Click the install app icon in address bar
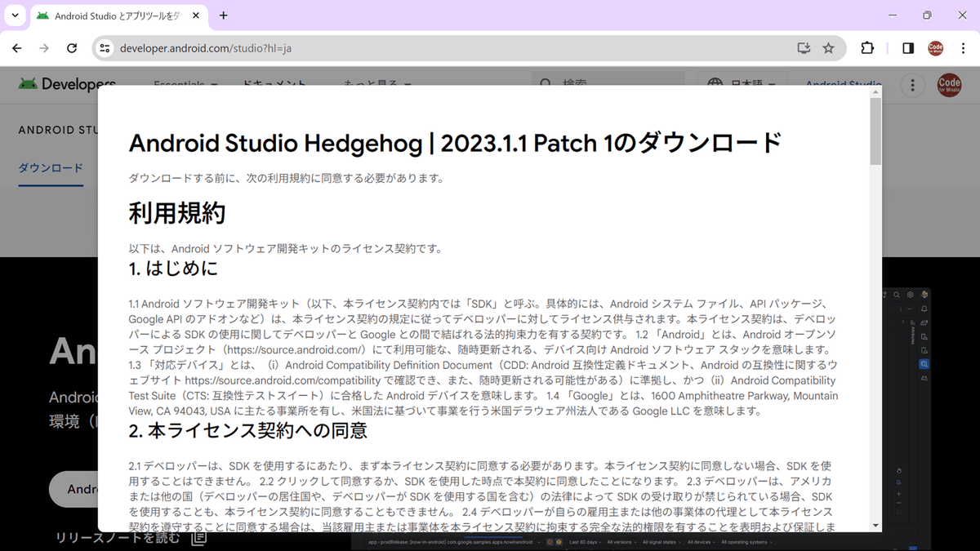The image size is (980, 551). pyautogui.click(x=804, y=48)
